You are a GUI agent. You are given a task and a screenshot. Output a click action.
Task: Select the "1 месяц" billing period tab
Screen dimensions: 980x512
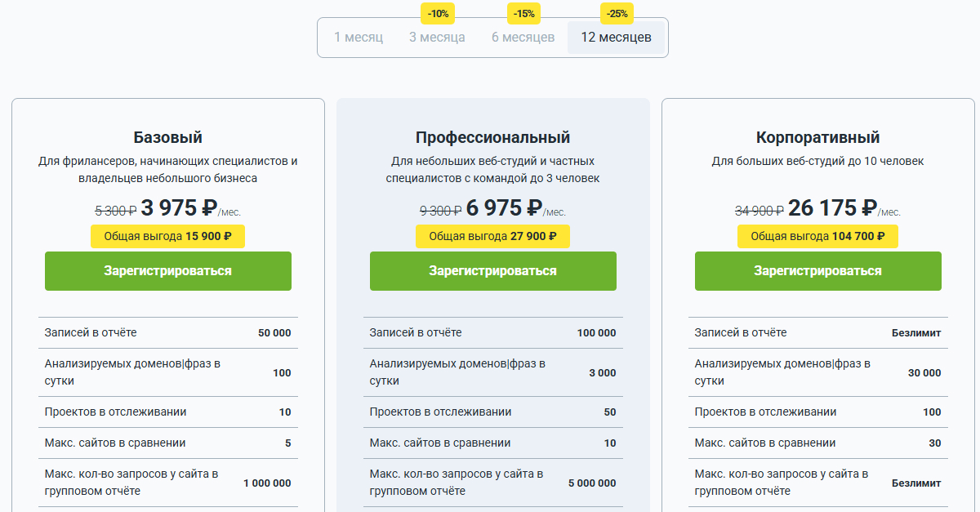[x=358, y=38]
